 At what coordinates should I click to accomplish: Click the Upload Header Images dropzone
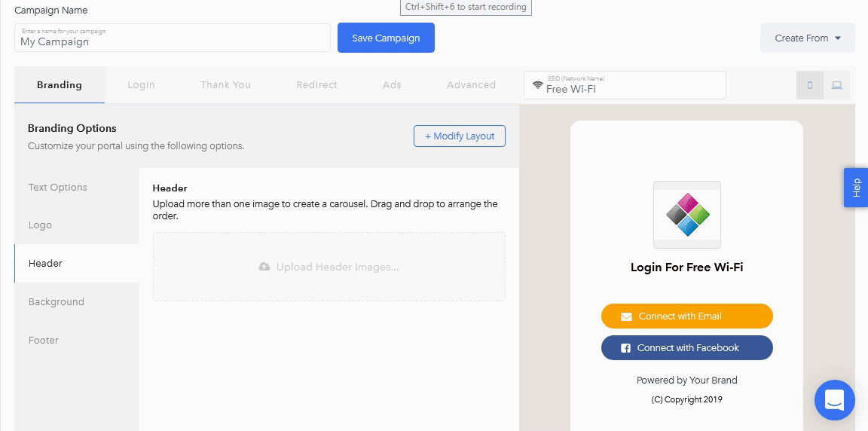point(329,267)
